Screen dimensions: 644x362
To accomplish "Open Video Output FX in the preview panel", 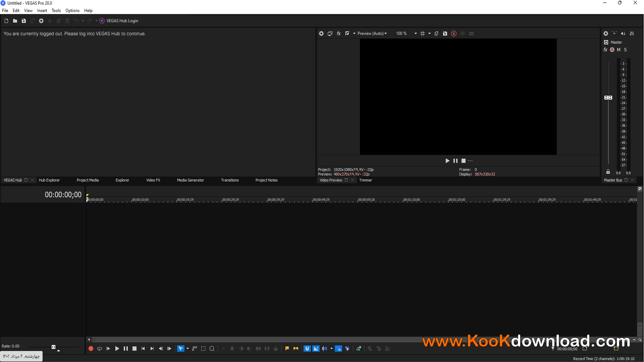I will [x=339, y=34].
